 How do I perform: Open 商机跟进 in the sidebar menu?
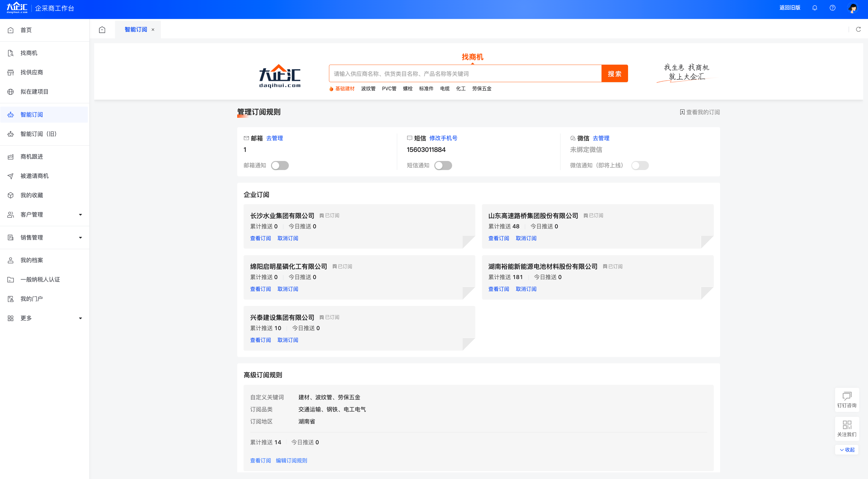click(44, 156)
